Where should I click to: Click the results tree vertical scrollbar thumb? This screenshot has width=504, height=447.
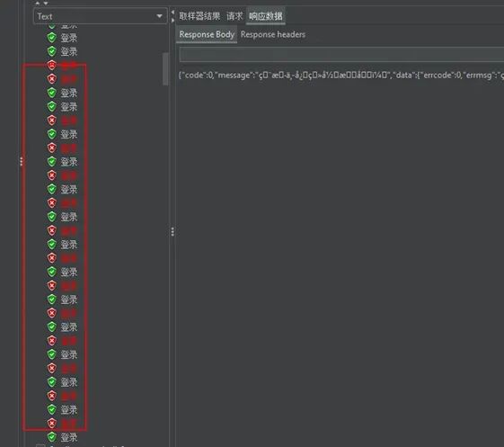(165, 69)
